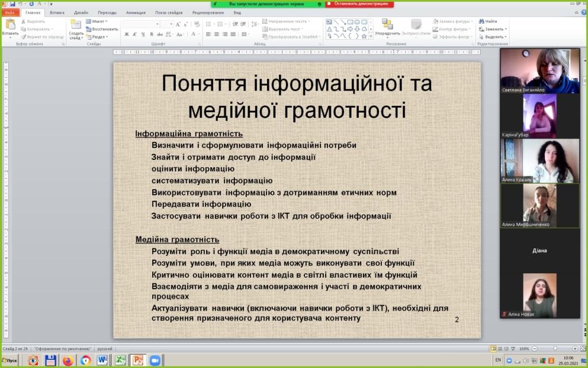Open Zoom icon in the taskbar
Image resolution: width=588 pixels, height=368 pixels.
[154, 361]
